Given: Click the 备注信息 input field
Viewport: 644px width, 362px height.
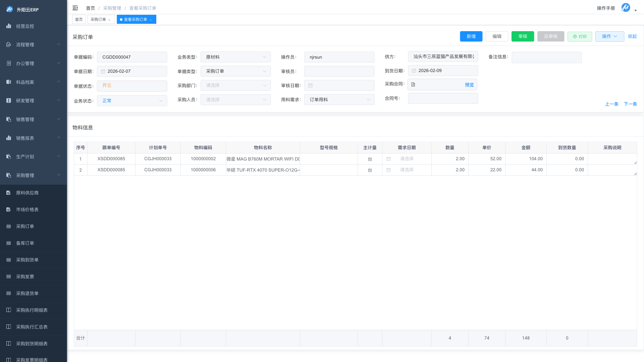Looking at the screenshot, I should [x=546, y=57].
